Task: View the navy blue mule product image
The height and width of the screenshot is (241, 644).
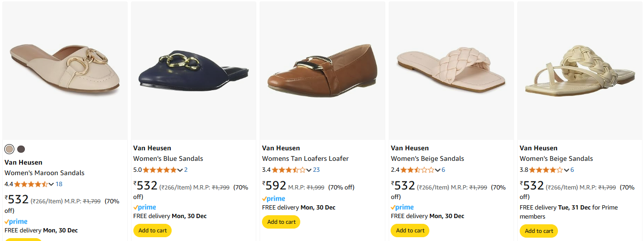Action: (194, 71)
